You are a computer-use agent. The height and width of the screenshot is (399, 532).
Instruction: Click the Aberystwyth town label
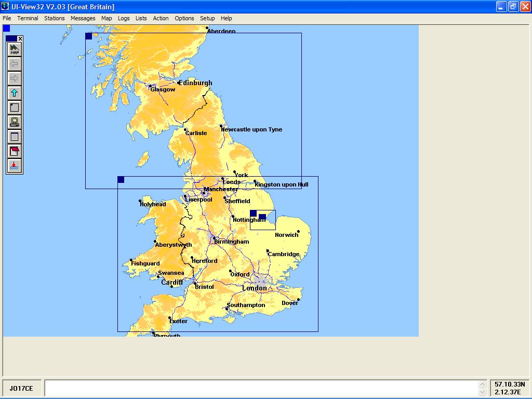[174, 245]
